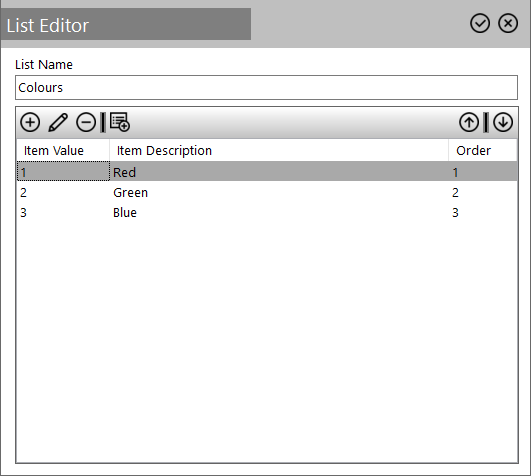
Task: Click the add item plus icon
Action: click(x=30, y=122)
